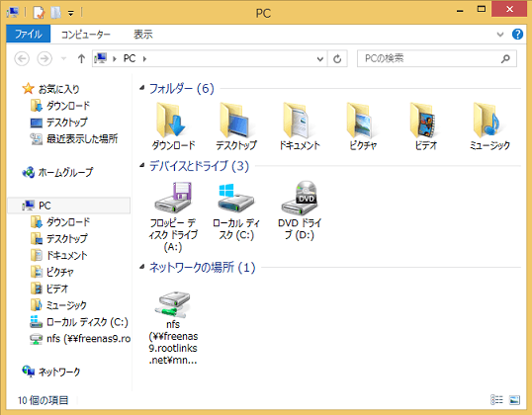The height and width of the screenshot is (415, 532).
Task: Collapse the デバイスとドライブ (3) group
Action: click(141, 165)
